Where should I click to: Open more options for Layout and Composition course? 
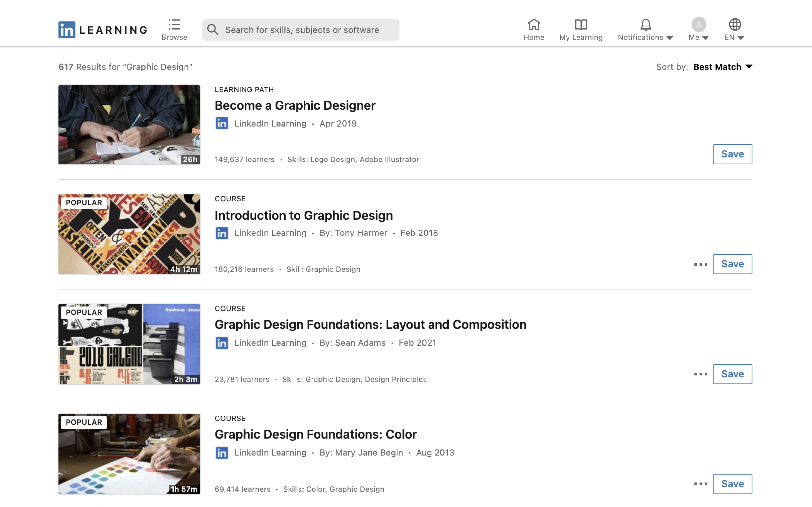(701, 374)
